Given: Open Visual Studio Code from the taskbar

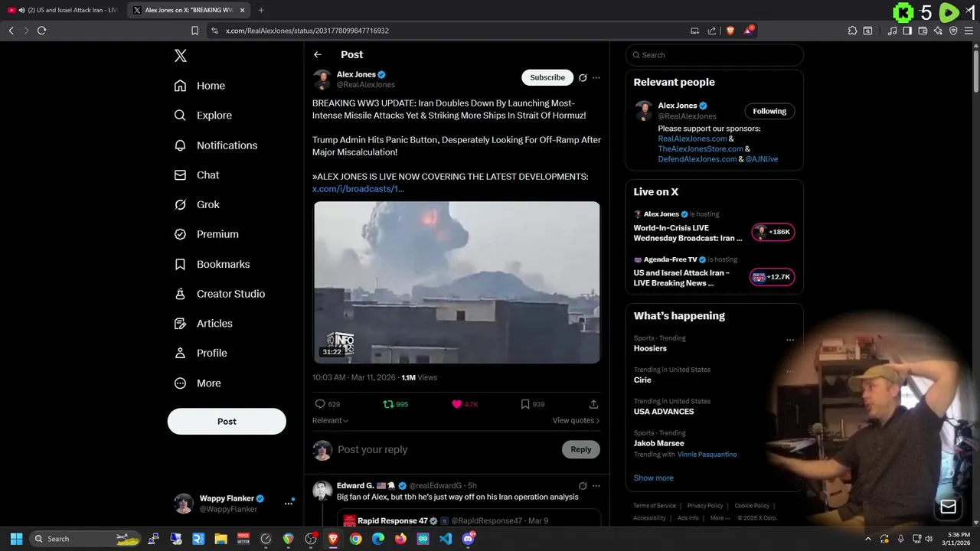Looking at the screenshot, I should [446, 539].
